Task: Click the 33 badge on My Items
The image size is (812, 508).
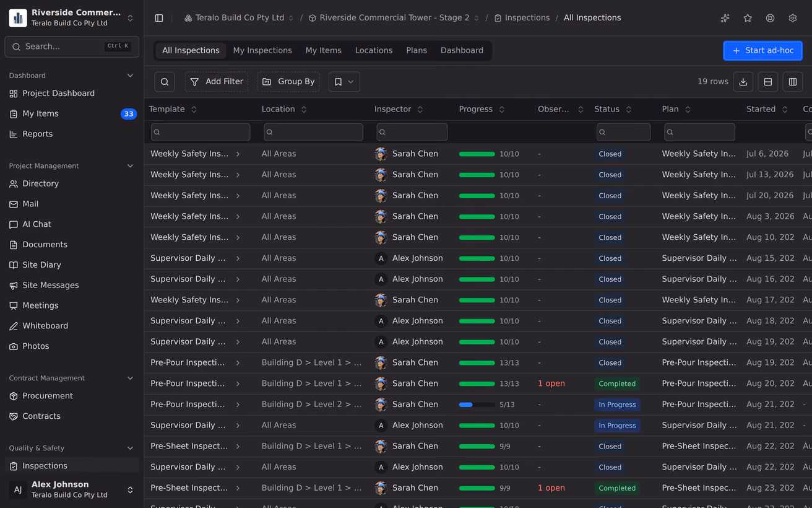Action: tap(129, 114)
